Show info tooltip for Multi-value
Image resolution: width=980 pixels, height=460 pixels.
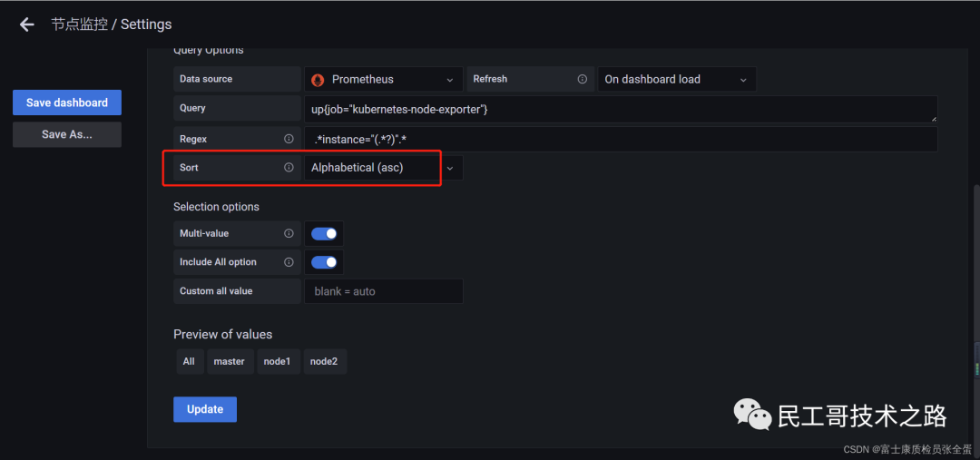click(x=289, y=233)
